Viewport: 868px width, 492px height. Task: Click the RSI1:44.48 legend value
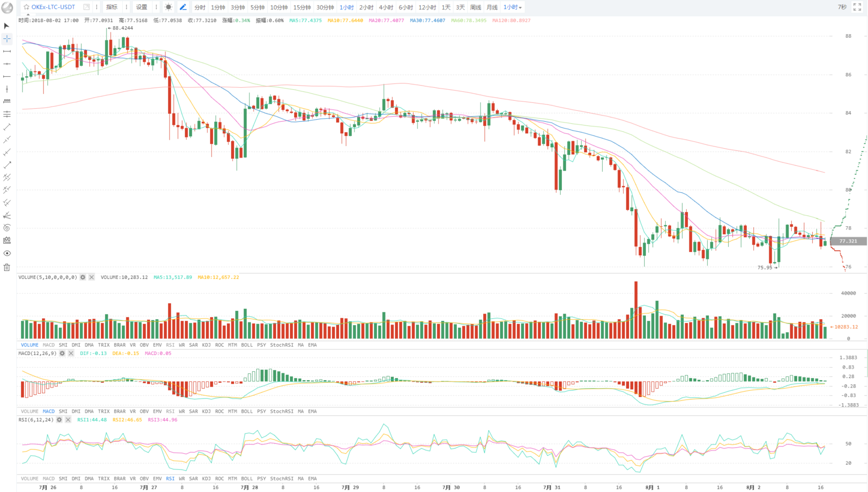point(92,420)
